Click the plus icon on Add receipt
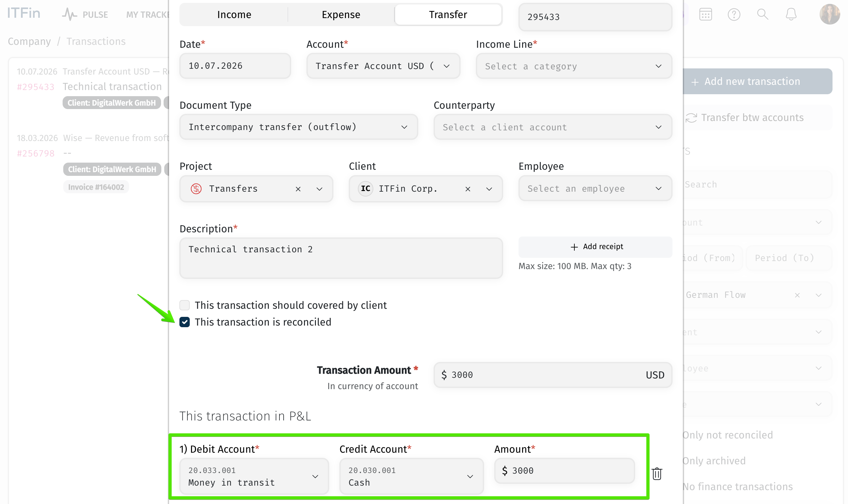Screen dimensions: 848x504 (574, 247)
